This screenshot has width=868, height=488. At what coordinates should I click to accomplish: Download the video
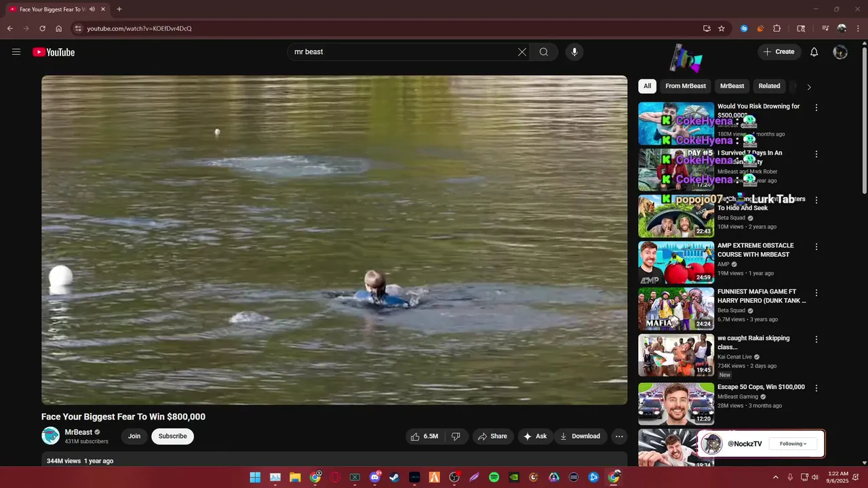click(580, 436)
